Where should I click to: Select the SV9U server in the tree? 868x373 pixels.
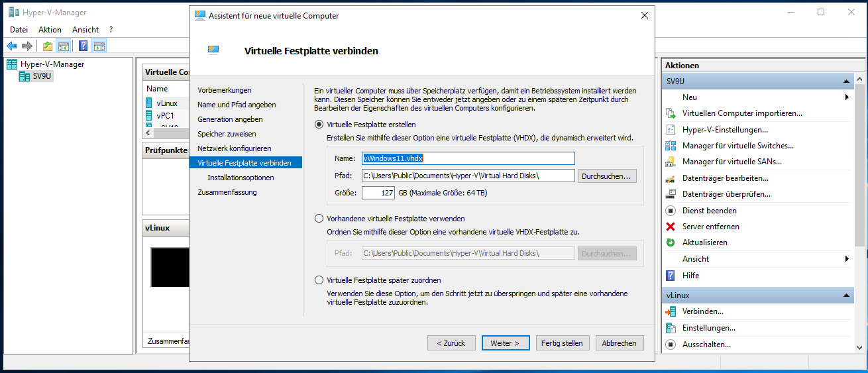tap(36, 76)
